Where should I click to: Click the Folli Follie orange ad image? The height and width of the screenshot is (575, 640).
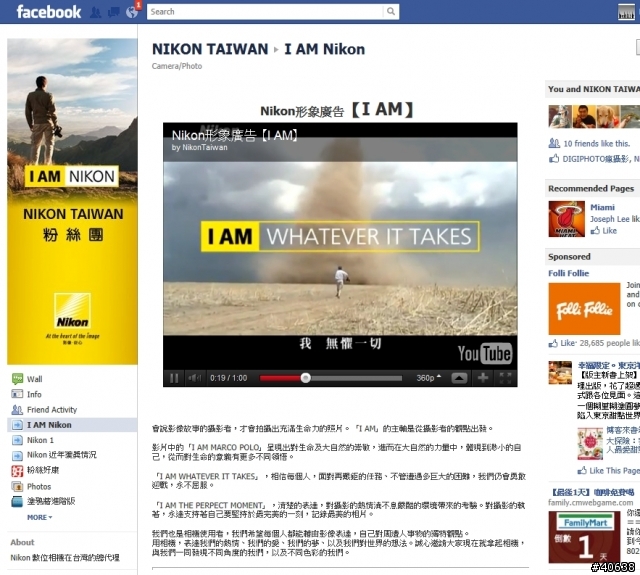click(584, 309)
